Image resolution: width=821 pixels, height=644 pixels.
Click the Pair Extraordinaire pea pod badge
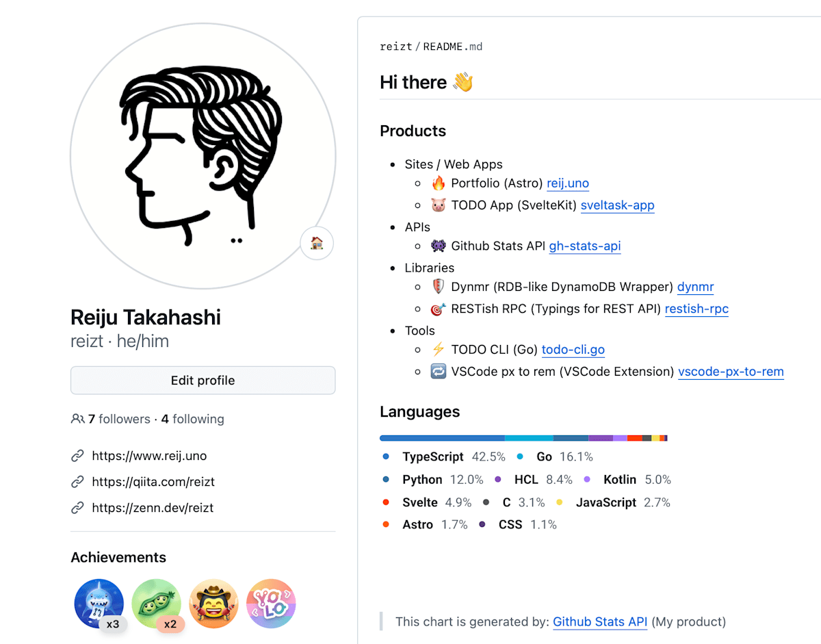point(156,604)
